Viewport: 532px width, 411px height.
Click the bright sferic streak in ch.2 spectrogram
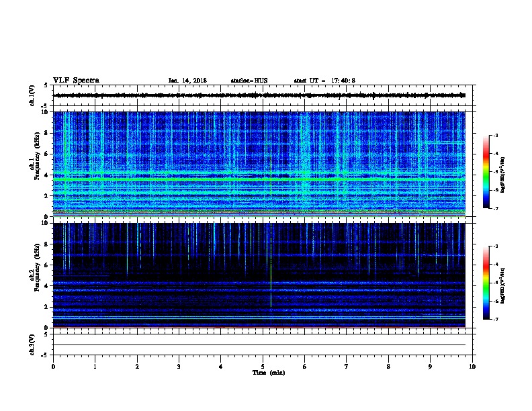271,265
